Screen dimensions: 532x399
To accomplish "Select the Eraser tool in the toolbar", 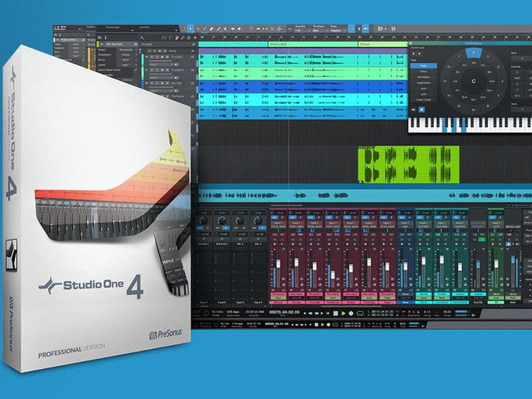I will click(x=211, y=28).
